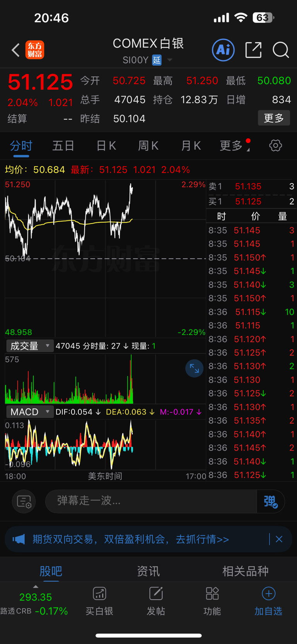
Task: Tap the 买白银 chart icon
Action: [x=99, y=593]
